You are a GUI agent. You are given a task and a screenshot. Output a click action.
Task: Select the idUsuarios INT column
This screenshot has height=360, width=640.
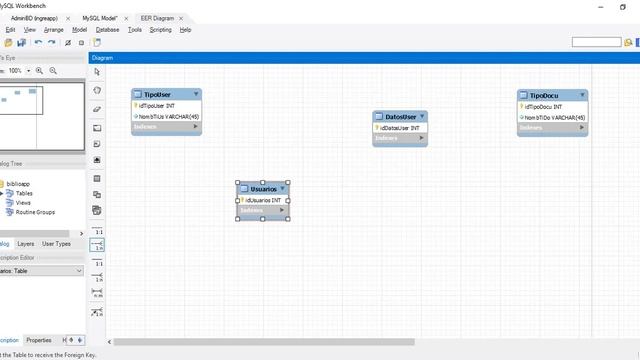coord(263,200)
